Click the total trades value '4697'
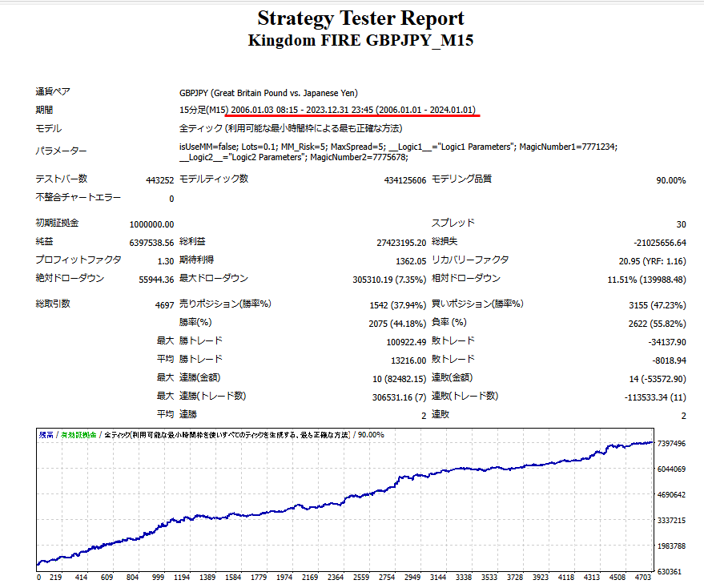Image resolution: width=704 pixels, height=588 pixels. (x=164, y=305)
